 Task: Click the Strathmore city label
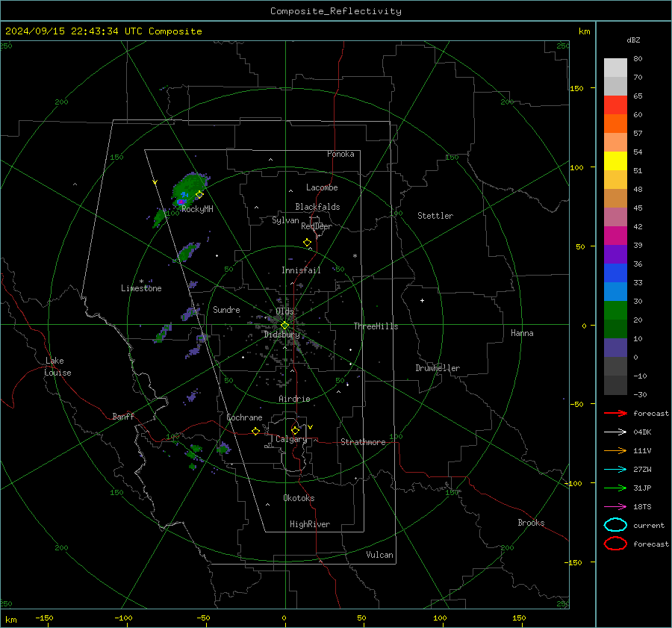pyautogui.click(x=363, y=442)
